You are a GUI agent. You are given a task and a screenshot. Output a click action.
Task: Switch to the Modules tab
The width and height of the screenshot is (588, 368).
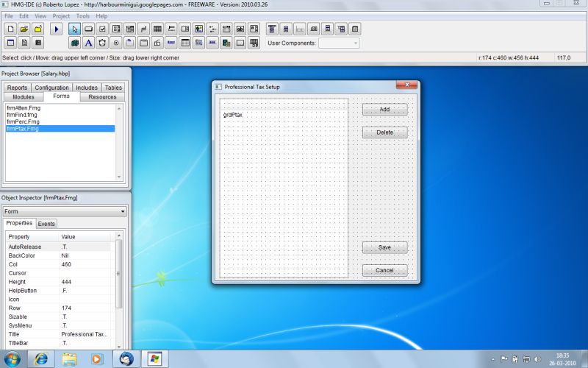pyautogui.click(x=24, y=97)
